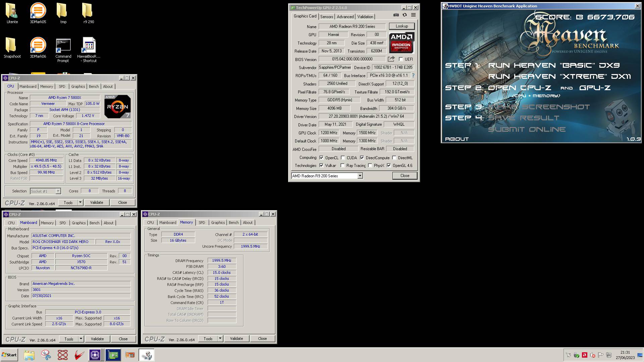Switch to the Advanced tab in GPU-Z

point(345,17)
